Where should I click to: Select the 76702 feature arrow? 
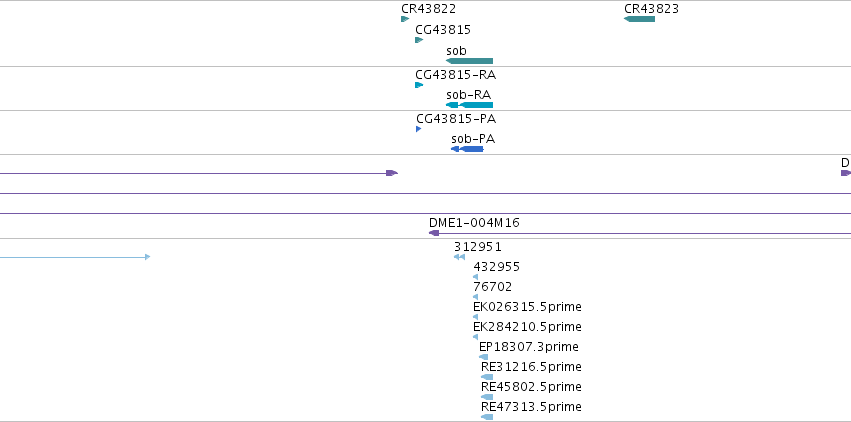(475, 297)
